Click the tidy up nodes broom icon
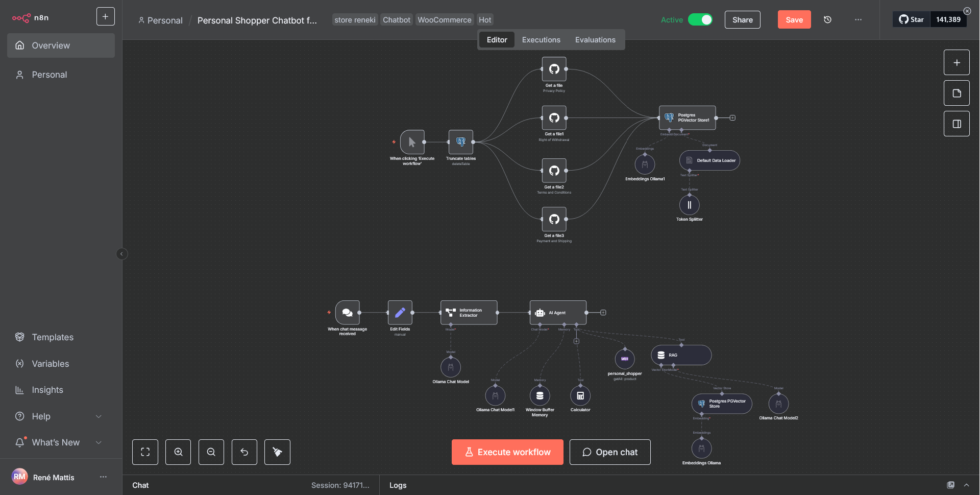The height and width of the screenshot is (495, 980). (x=277, y=452)
